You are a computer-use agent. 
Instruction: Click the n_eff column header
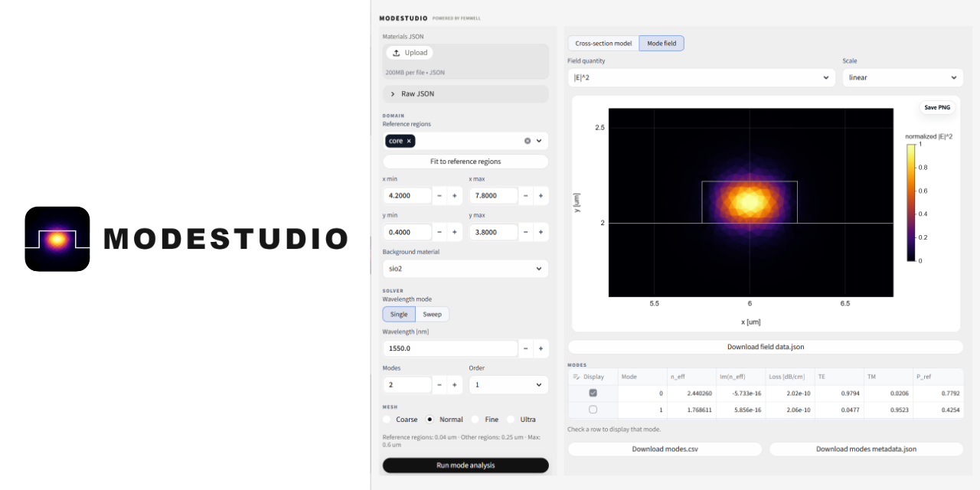tap(691, 377)
